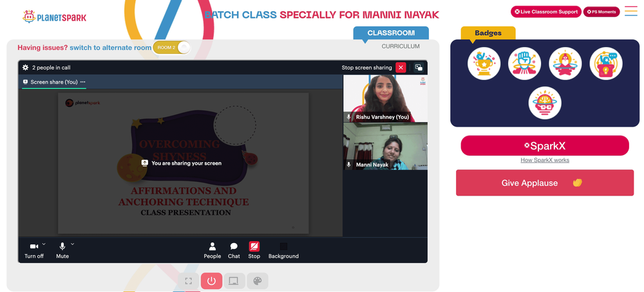Click the Give Applause button
This screenshot has height=292, width=644.
[545, 183]
